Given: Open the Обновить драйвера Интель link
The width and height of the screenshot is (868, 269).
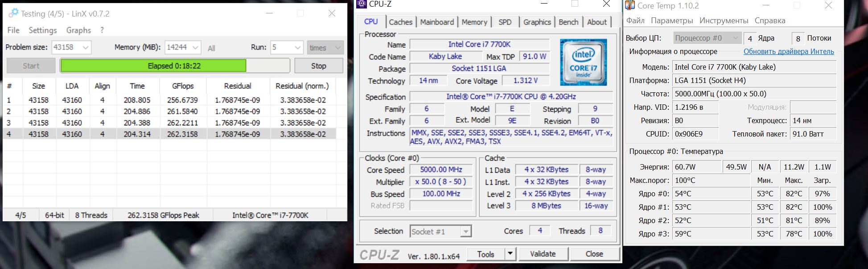Looking at the screenshot, I should pyautogui.click(x=789, y=51).
